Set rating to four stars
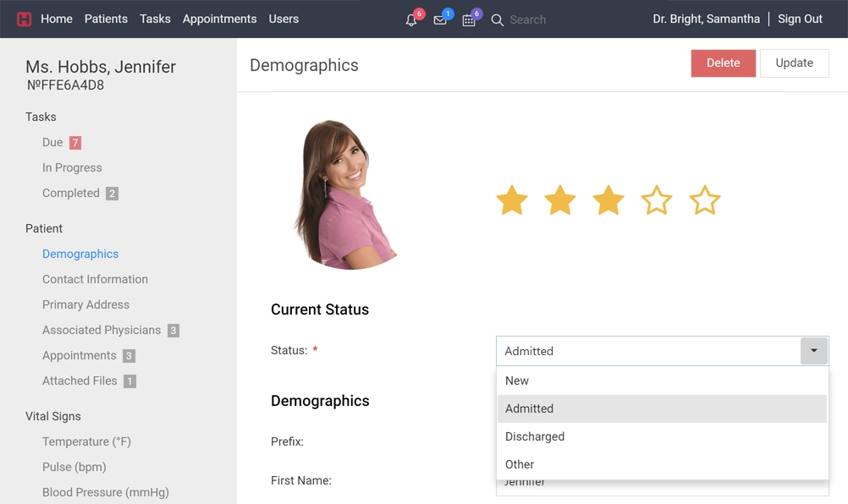848x504 pixels. (657, 201)
